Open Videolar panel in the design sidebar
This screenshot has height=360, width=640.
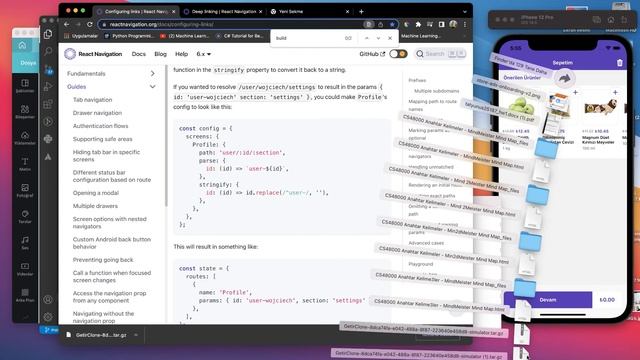click(x=25, y=269)
